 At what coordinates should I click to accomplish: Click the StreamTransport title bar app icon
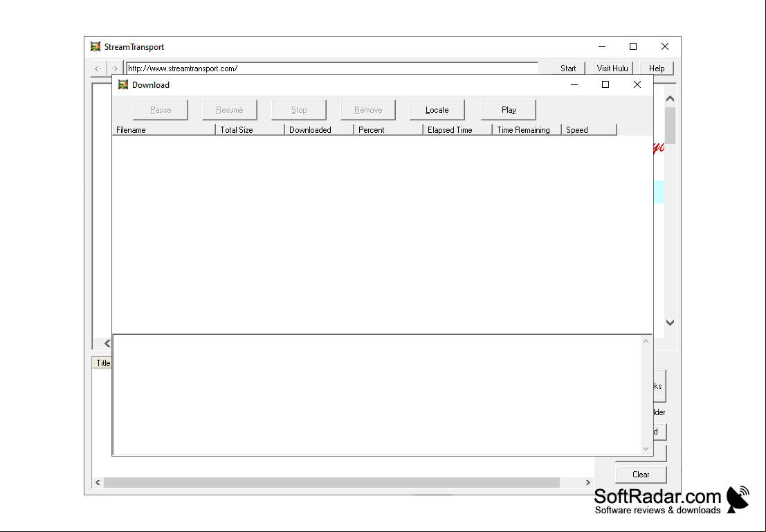tap(95, 47)
